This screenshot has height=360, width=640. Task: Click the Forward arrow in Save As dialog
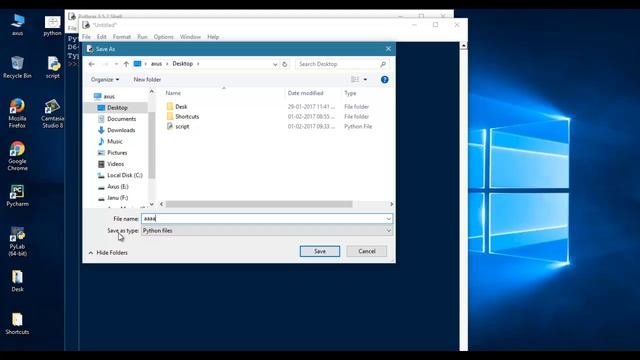[x=105, y=64]
